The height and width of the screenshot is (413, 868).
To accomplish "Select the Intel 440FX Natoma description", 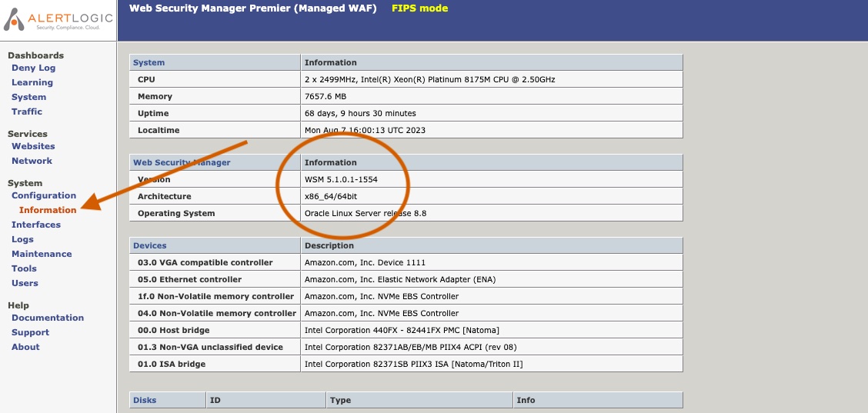I will pos(402,330).
